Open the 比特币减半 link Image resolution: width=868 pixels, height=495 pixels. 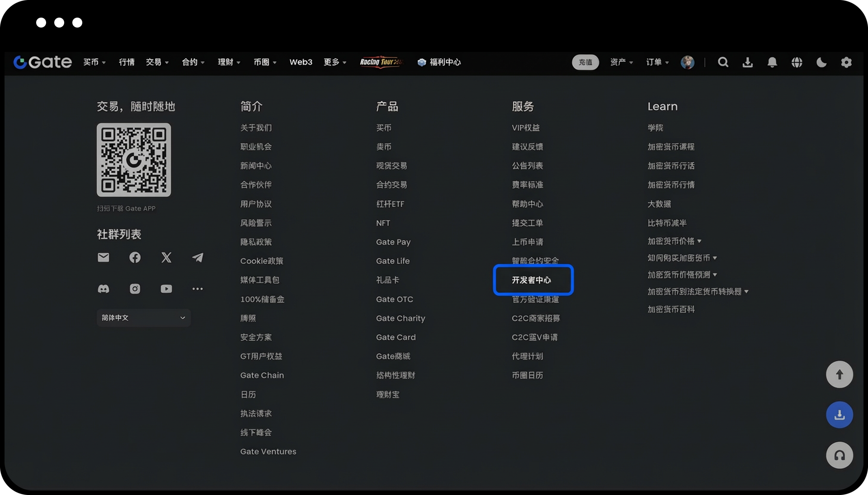tap(667, 223)
